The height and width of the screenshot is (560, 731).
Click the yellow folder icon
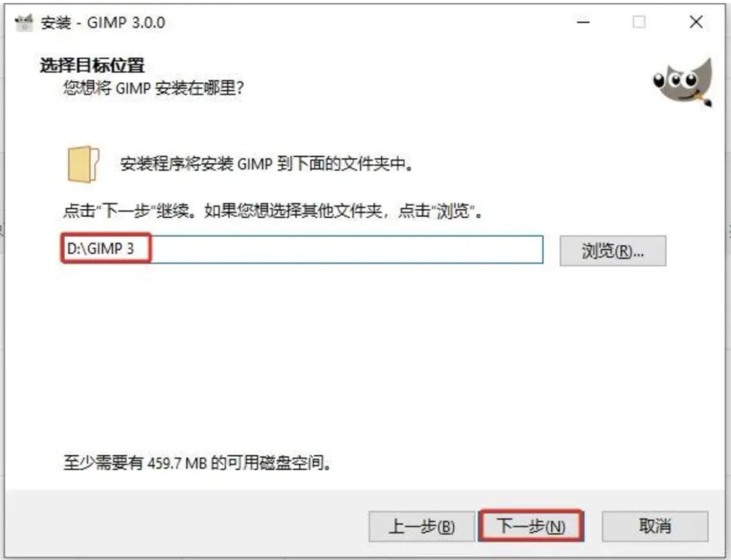tap(83, 164)
